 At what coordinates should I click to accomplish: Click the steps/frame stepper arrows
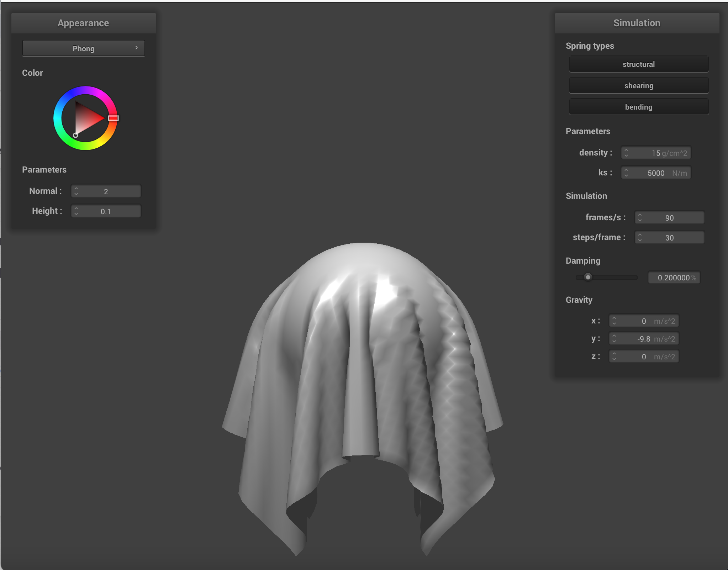tap(640, 237)
